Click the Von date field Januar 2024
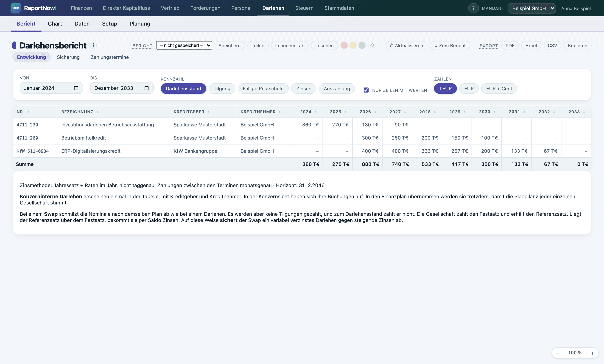This screenshot has height=364, width=604. (x=51, y=88)
